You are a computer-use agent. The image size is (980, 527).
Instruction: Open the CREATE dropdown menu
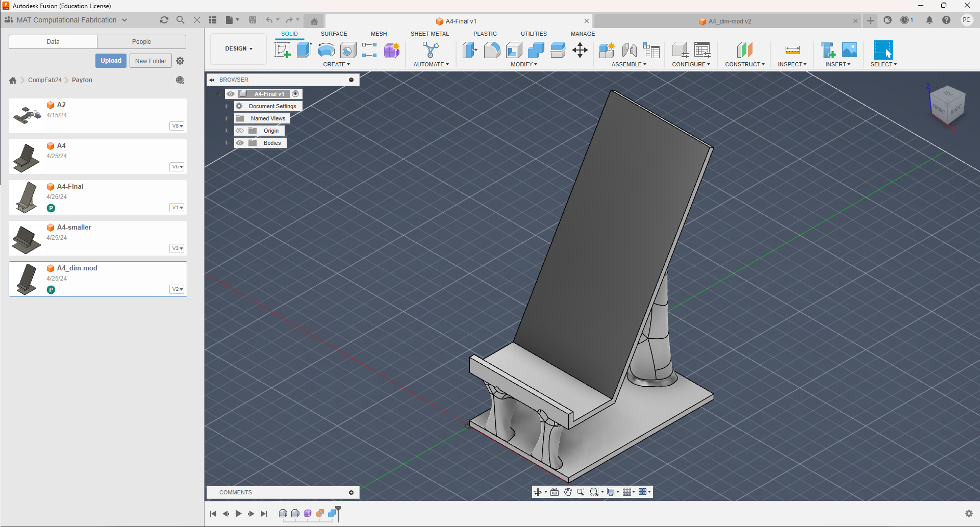pyautogui.click(x=337, y=64)
